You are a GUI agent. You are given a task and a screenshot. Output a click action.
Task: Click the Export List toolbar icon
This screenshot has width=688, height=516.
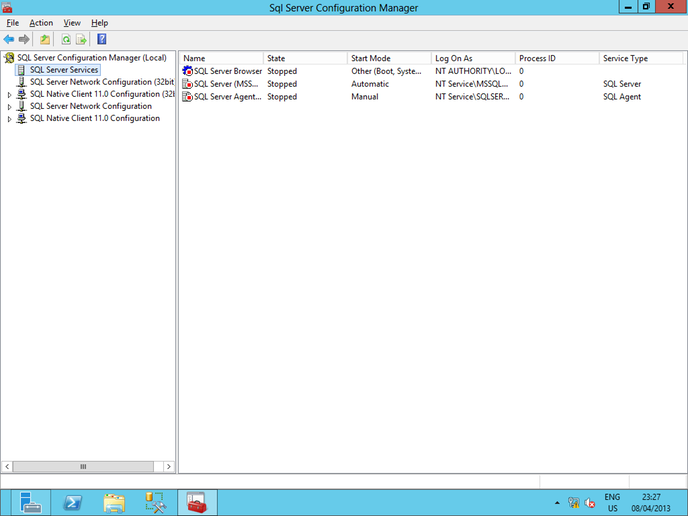81,39
